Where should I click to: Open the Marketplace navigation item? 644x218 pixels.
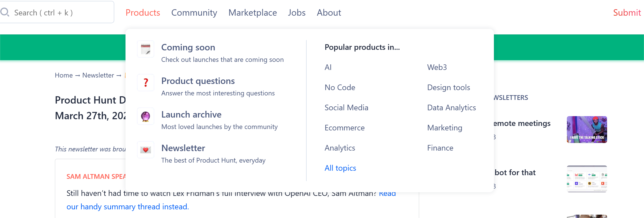point(252,13)
